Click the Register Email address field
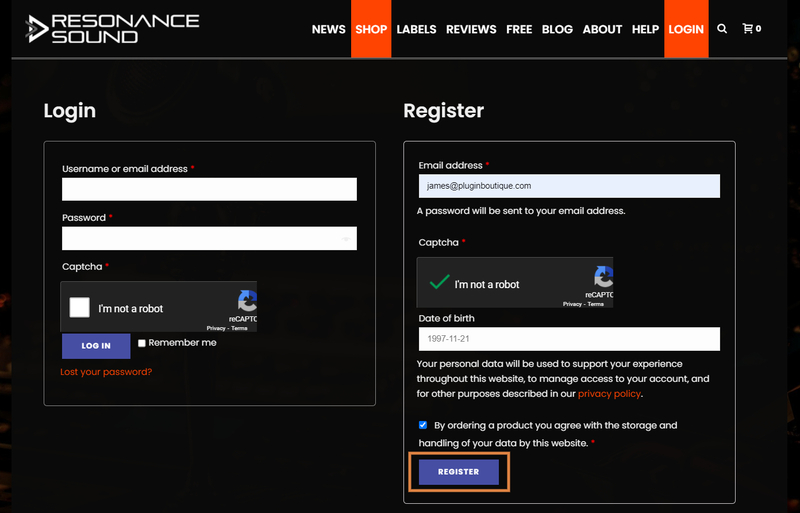Viewport: 800px width, 513px height. tap(569, 186)
